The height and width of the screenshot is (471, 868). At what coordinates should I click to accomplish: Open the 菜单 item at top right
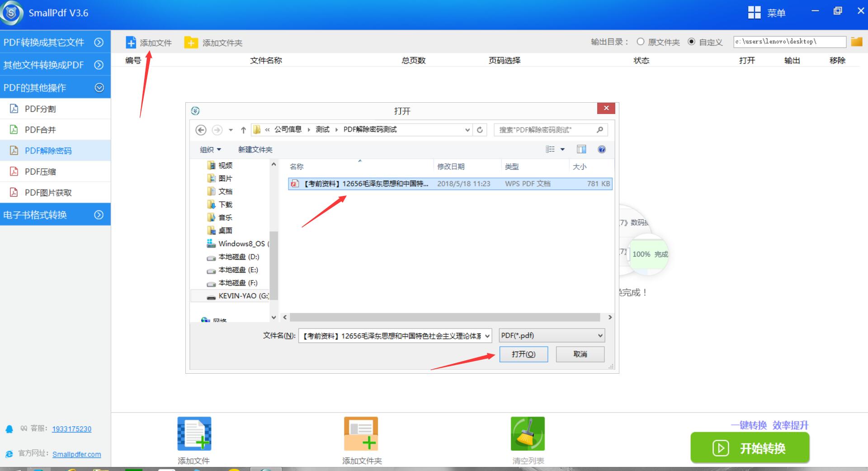(776, 13)
